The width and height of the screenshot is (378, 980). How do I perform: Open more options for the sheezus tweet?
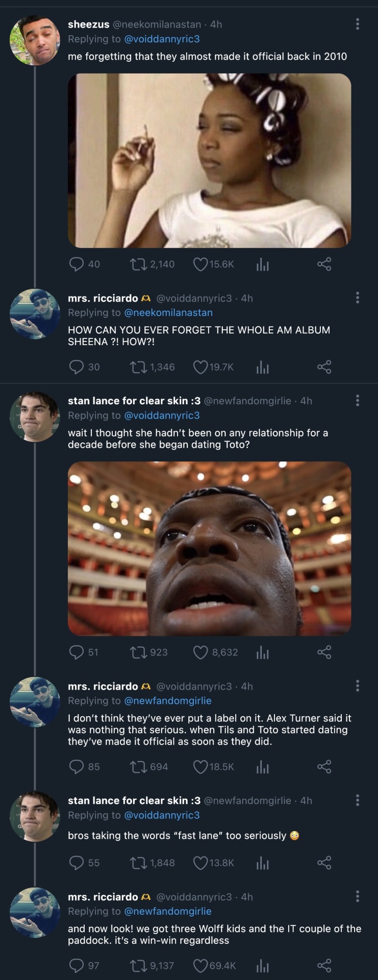tap(358, 24)
